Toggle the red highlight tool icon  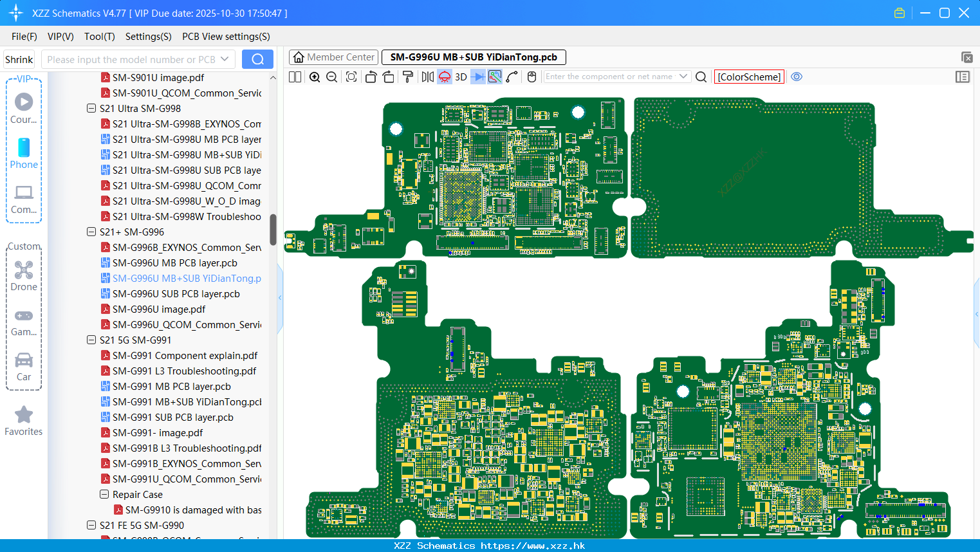point(444,77)
